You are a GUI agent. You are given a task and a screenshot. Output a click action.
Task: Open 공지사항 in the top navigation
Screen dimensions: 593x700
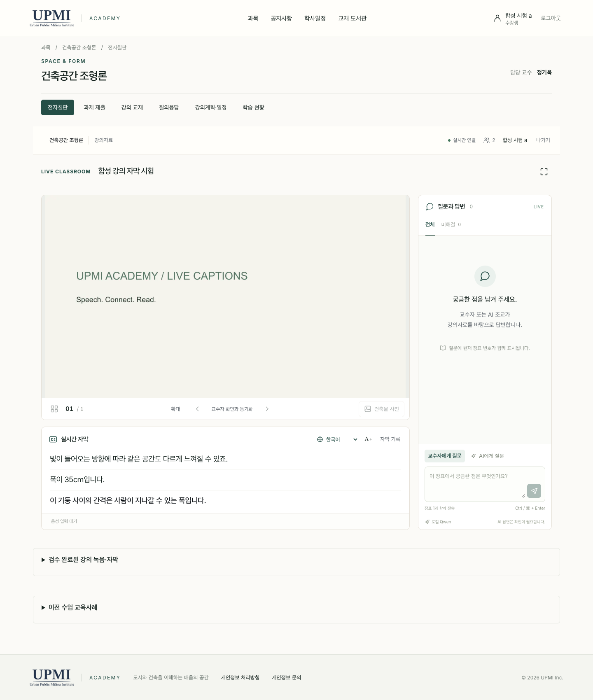pyautogui.click(x=281, y=19)
